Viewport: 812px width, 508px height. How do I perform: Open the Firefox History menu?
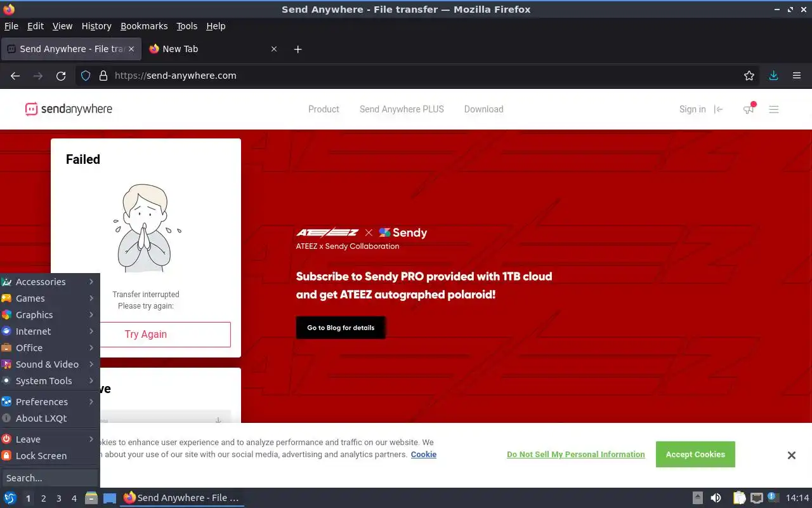(x=96, y=26)
